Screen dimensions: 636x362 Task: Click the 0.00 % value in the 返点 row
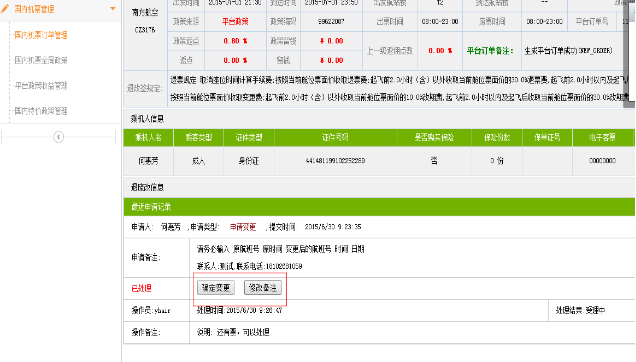[235, 60]
